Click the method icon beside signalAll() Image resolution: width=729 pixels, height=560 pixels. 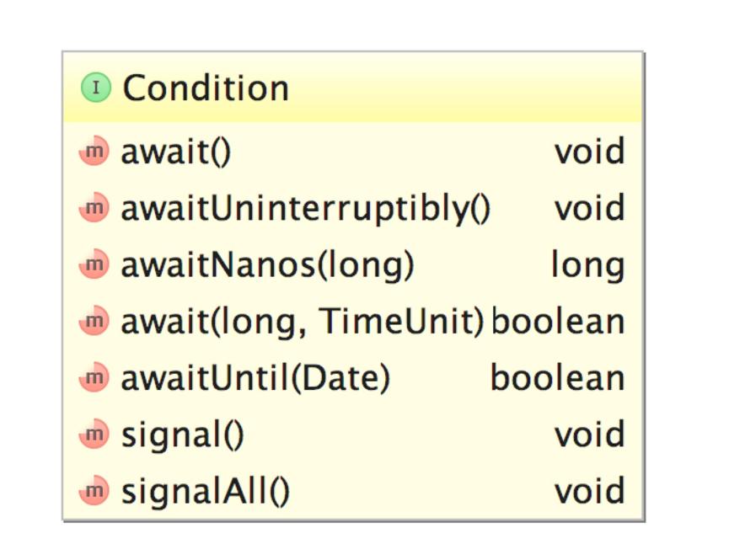tap(94, 491)
